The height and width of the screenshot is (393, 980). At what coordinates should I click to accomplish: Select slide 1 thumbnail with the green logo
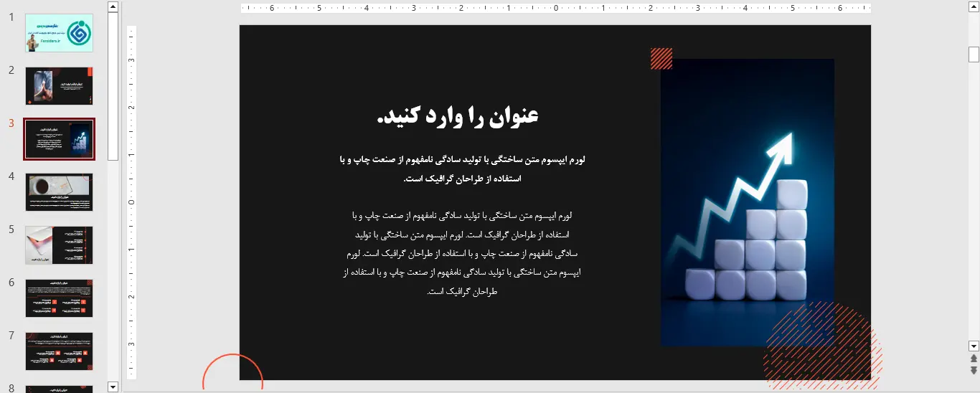(x=59, y=33)
